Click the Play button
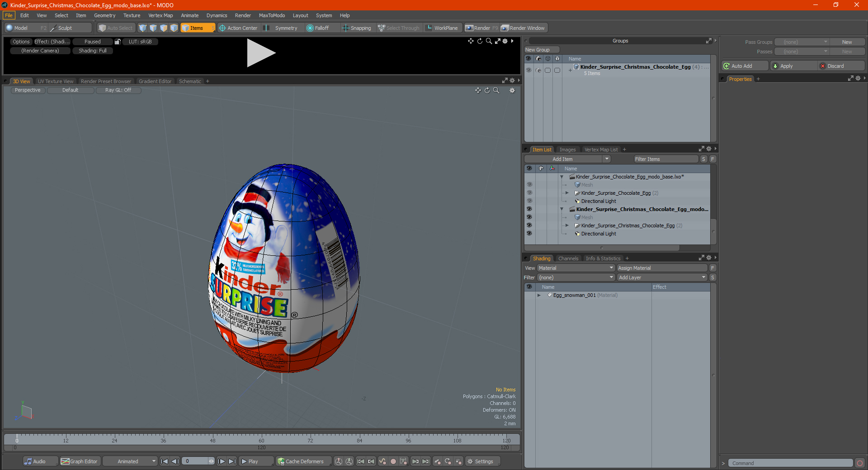Image resolution: width=868 pixels, height=470 pixels. pos(255,461)
